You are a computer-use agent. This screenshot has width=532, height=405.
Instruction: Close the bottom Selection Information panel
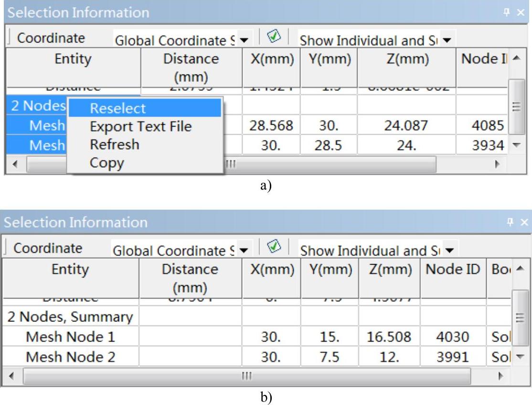click(x=521, y=222)
